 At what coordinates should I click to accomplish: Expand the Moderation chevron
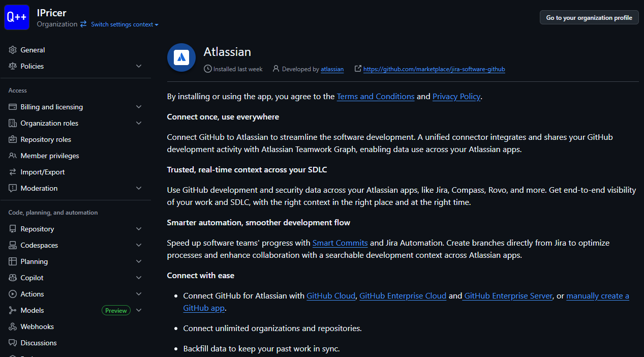(x=139, y=188)
